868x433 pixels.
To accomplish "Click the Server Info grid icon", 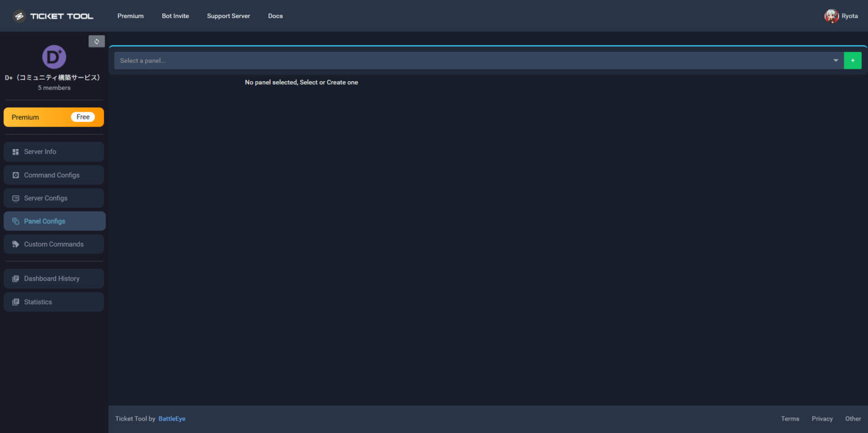I will coord(16,152).
